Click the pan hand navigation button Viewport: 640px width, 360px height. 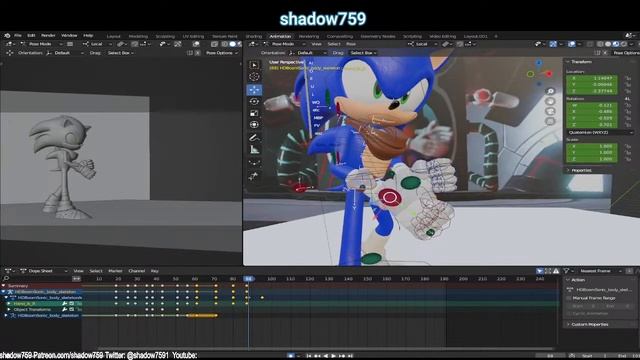click(x=550, y=101)
